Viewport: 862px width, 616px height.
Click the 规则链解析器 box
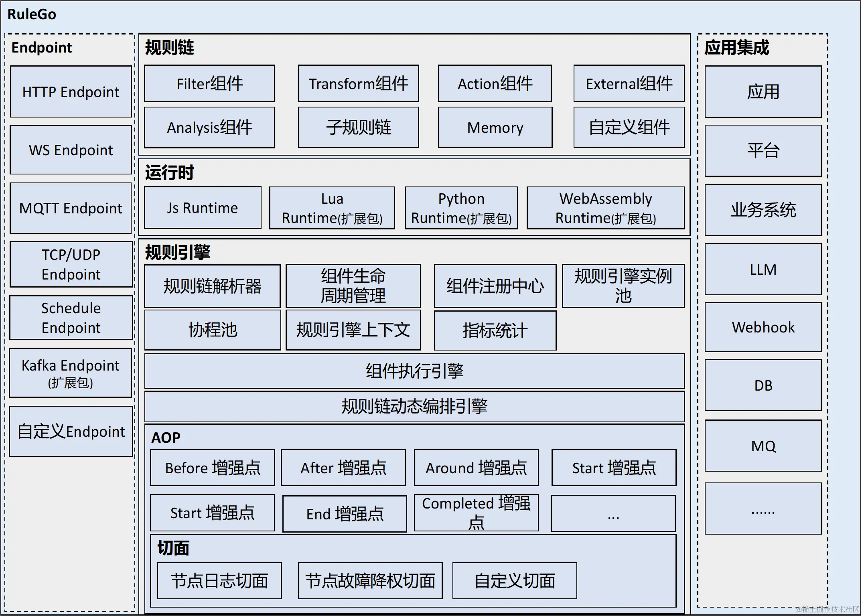[x=212, y=286]
